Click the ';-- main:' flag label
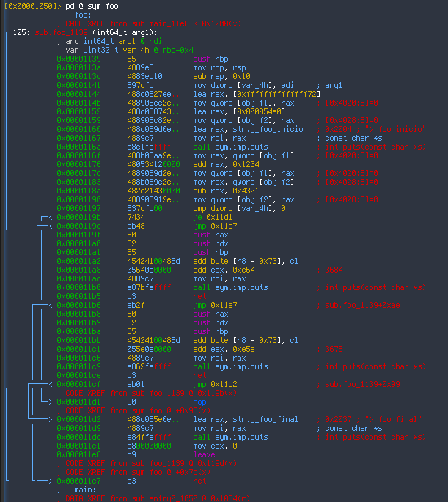Viewport: 448px width, 502px height. 76,490
